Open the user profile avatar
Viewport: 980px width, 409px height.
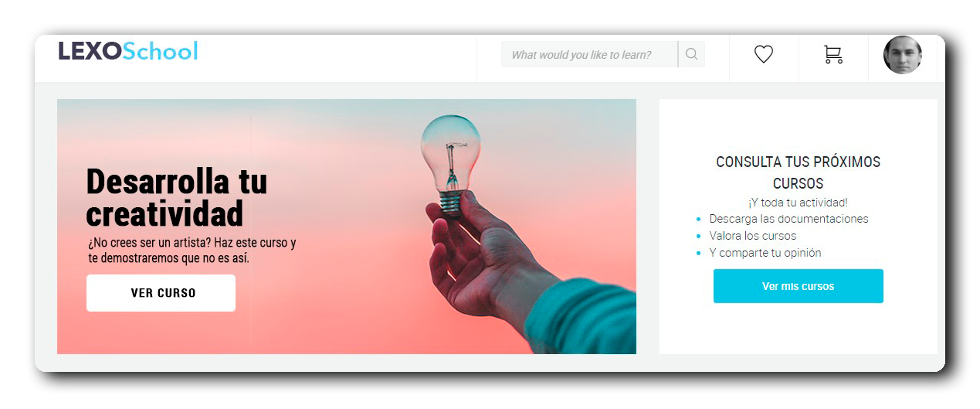click(902, 55)
